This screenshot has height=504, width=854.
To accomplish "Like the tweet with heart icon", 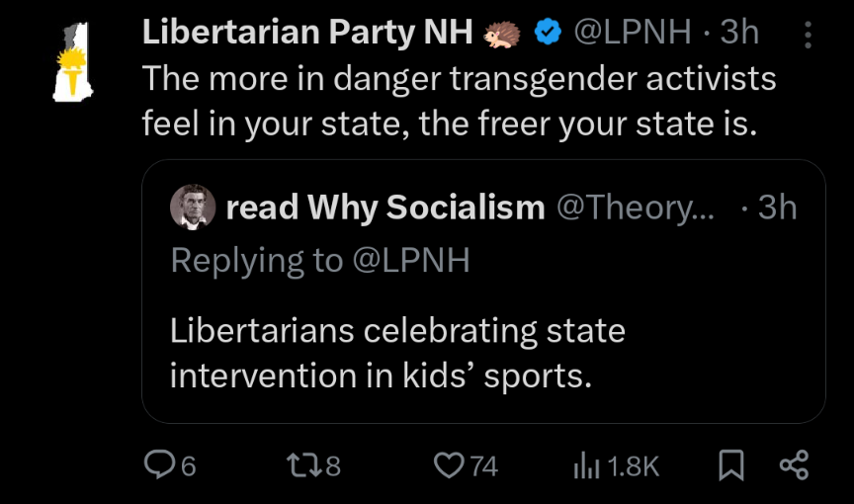I will pos(450,464).
